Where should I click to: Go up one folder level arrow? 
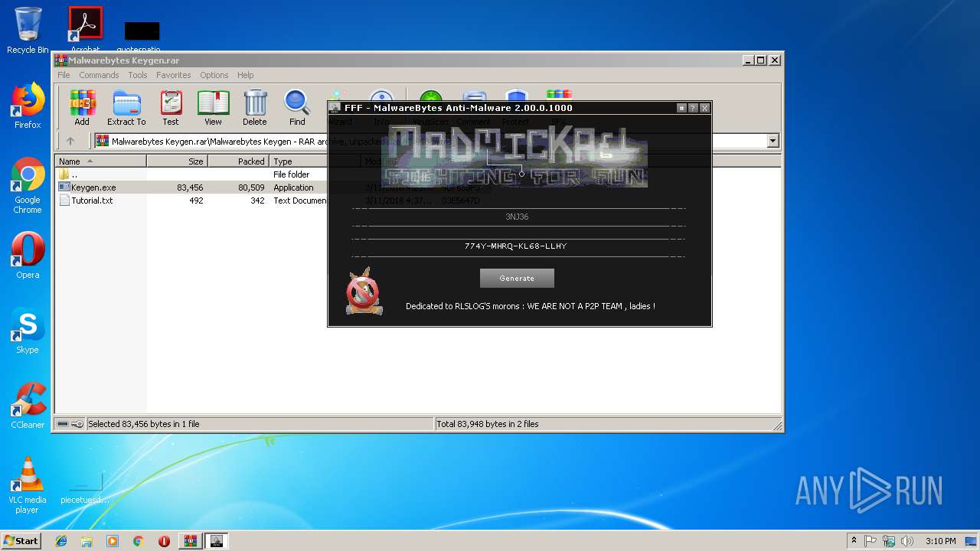point(70,141)
